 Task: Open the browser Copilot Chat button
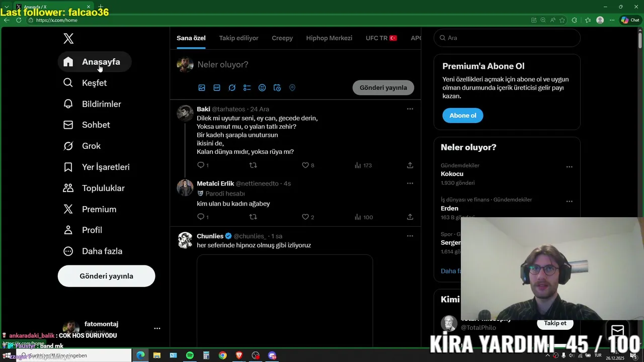630,20
